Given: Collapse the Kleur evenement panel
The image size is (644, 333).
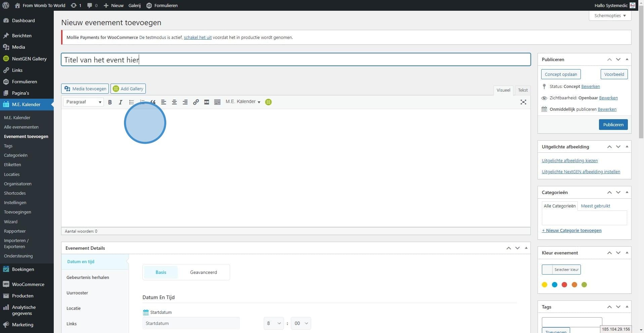Looking at the screenshot, I should click(627, 253).
